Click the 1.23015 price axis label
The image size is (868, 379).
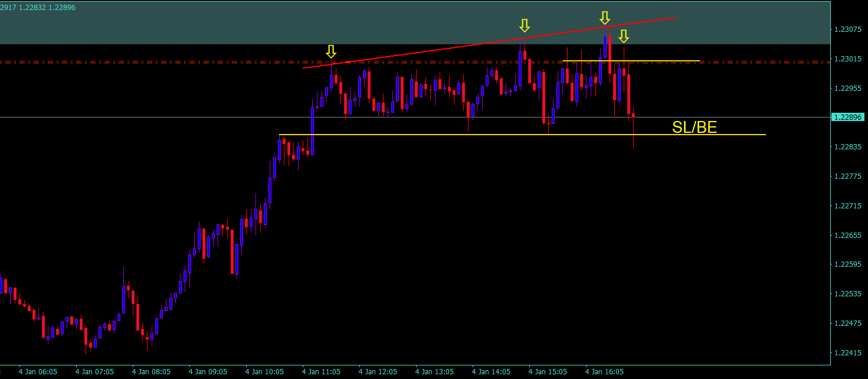pos(849,59)
